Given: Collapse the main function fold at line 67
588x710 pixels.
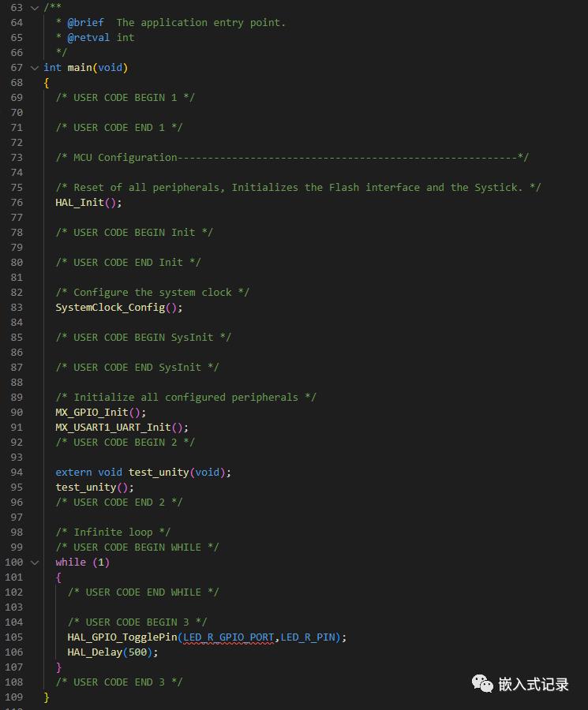Looking at the screenshot, I should (35, 68).
